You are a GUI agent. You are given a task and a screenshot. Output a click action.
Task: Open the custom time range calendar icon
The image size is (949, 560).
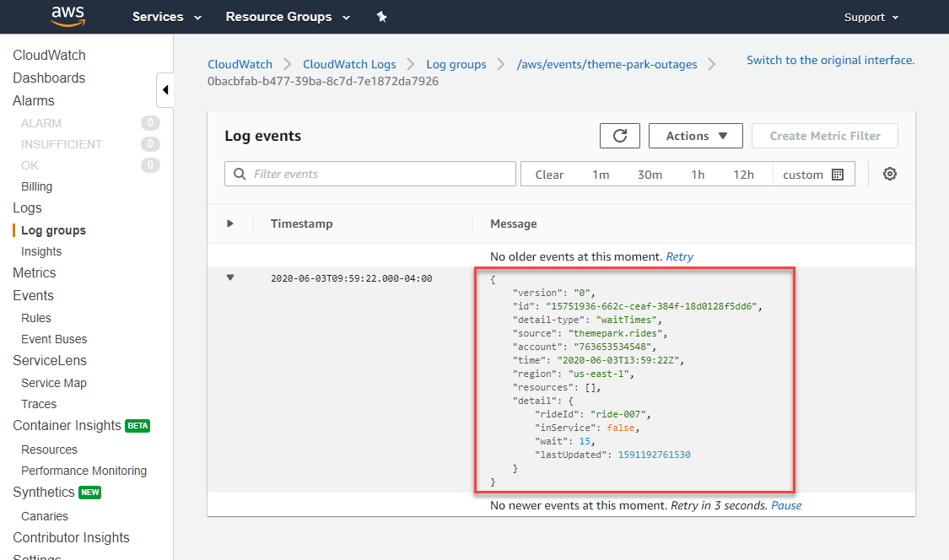point(838,175)
